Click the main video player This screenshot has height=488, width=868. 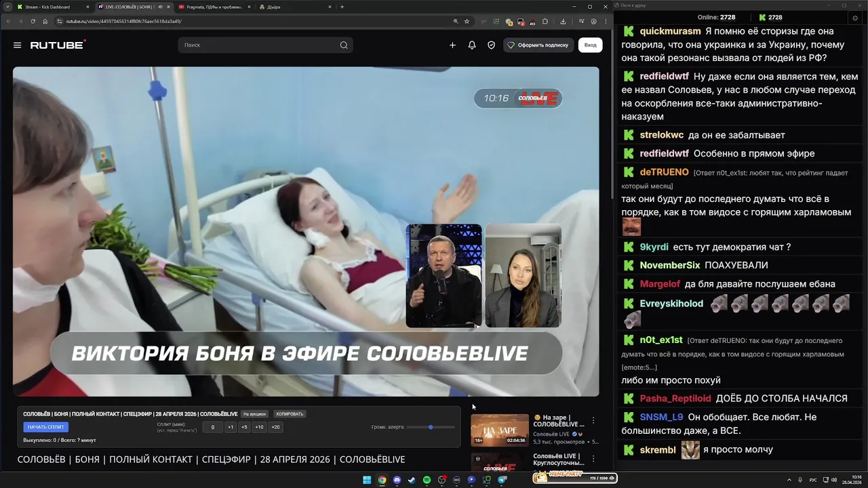(x=306, y=231)
